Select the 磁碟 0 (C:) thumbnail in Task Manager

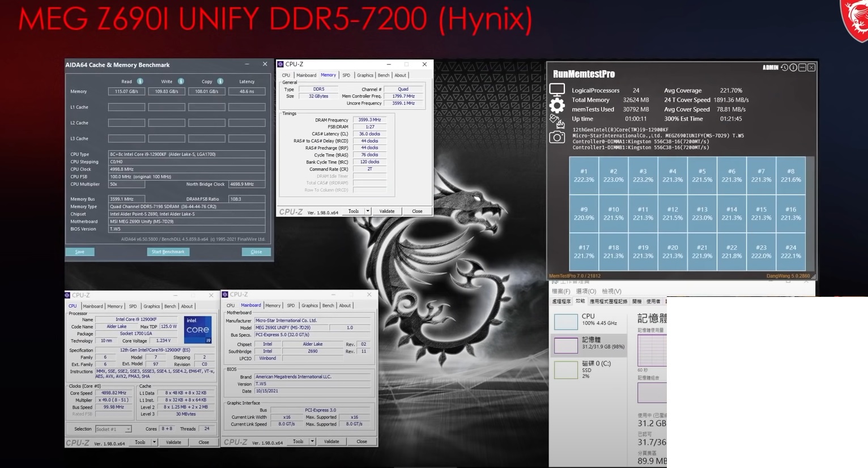click(x=566, y=369)
